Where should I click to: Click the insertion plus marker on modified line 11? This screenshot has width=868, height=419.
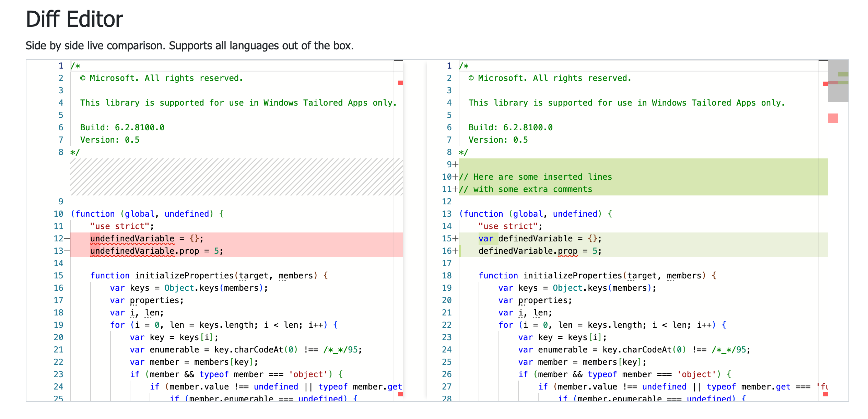[x=455, y=189]
